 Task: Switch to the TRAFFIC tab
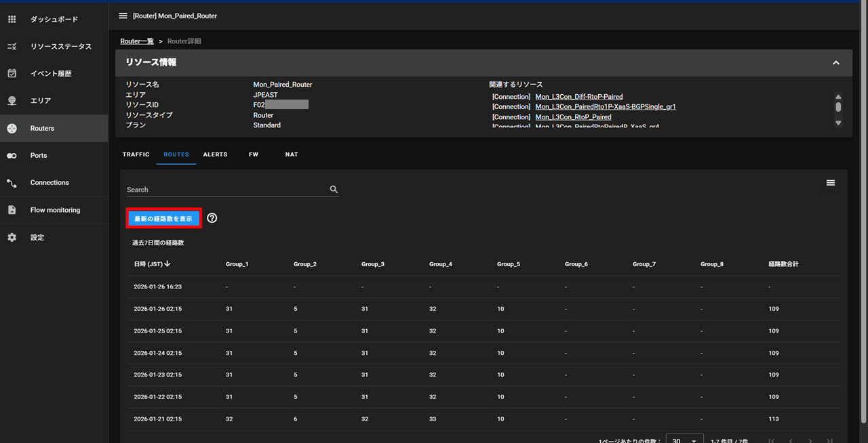(136, 154)
